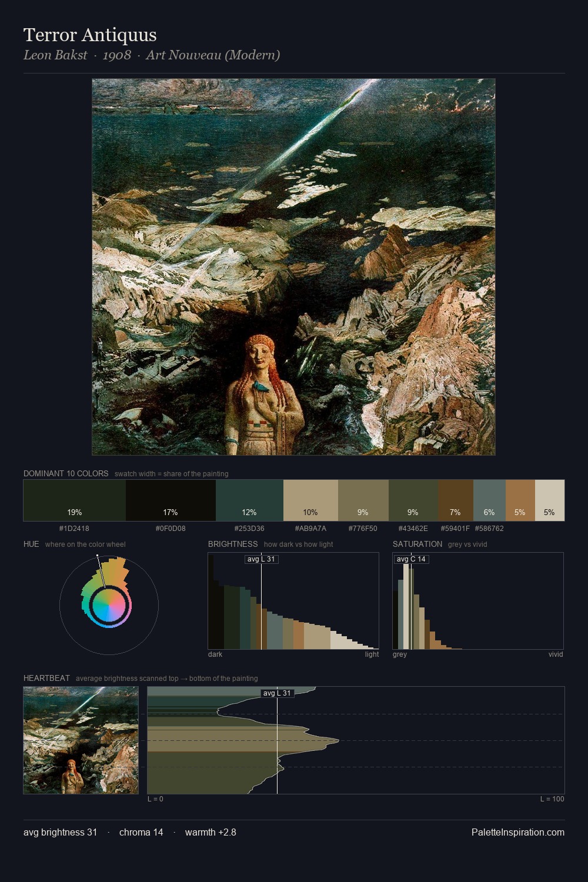Image resolution: width=588 pixels, height=882 pixels.
Task: Click the L = 100 axis label
Action: tap(552, 799)
